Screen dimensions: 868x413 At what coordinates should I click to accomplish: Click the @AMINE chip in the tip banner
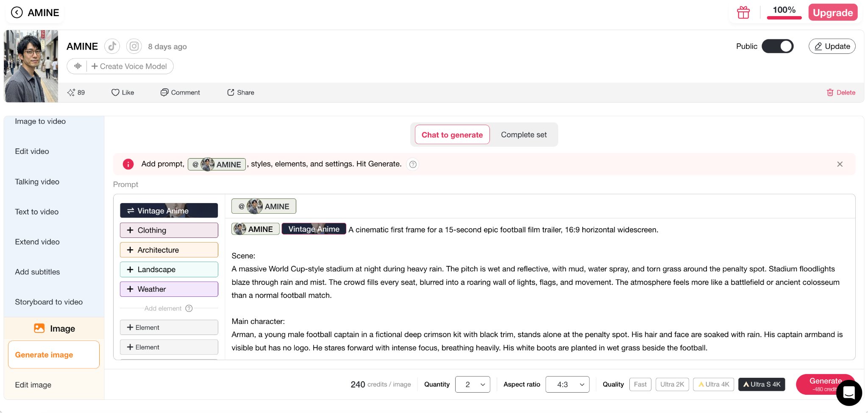point(217,164)
